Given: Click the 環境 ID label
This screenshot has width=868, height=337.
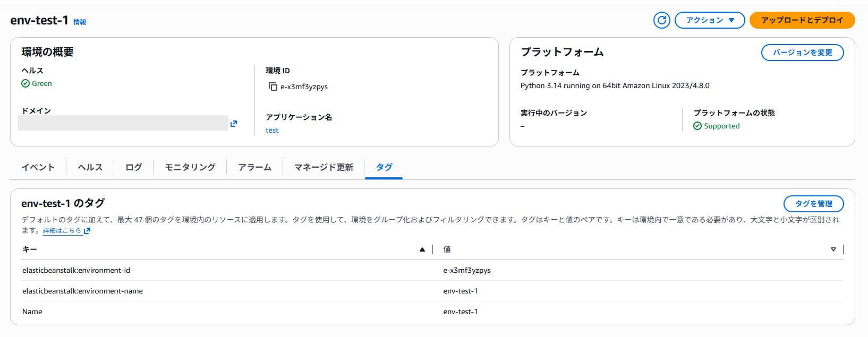Looking at the screenshot, I should [278, 71].
